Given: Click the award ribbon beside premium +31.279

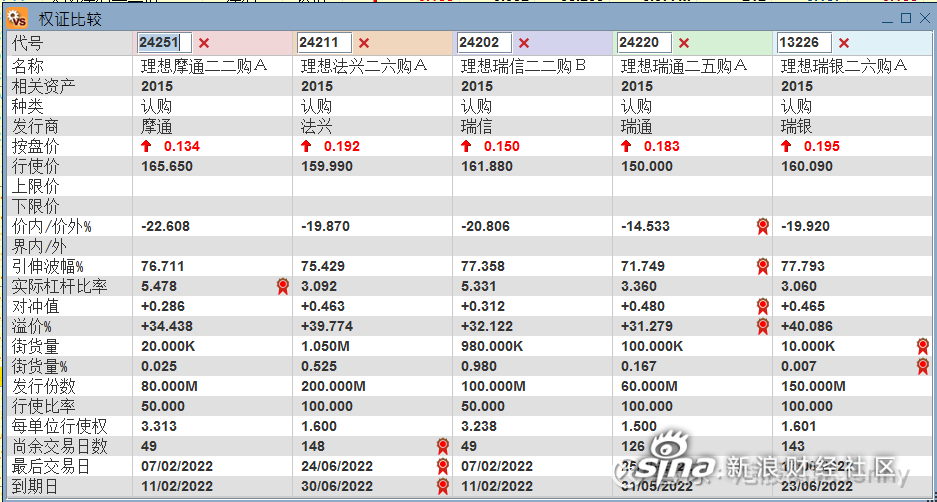Looking at the screenshot, I should 763,326.
